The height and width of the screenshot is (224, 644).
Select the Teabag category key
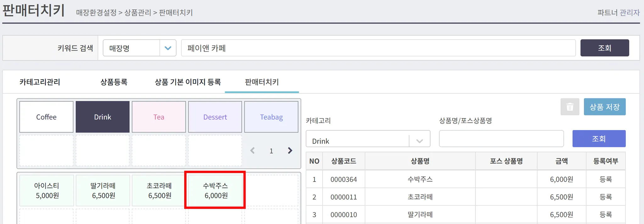271,117
